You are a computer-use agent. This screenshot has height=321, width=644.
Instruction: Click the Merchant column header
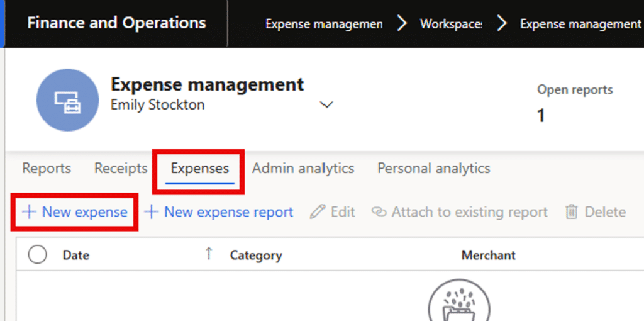click(488, 255)
